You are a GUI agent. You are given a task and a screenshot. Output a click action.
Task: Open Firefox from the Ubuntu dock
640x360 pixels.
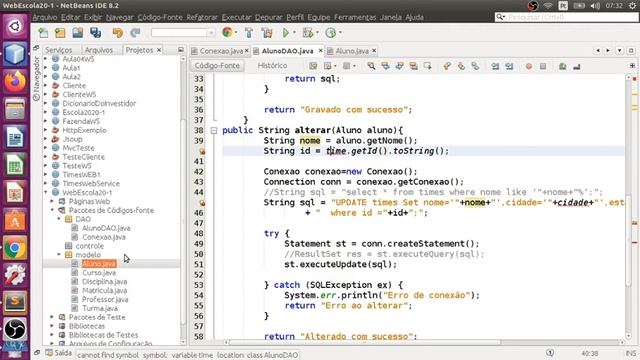pyautogui.click(x=15, y=81)
